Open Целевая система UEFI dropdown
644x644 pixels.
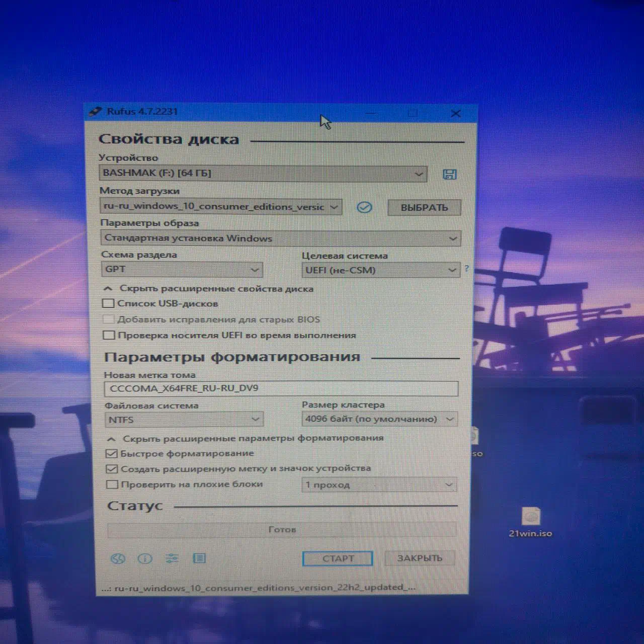click(x=380, y=270)
